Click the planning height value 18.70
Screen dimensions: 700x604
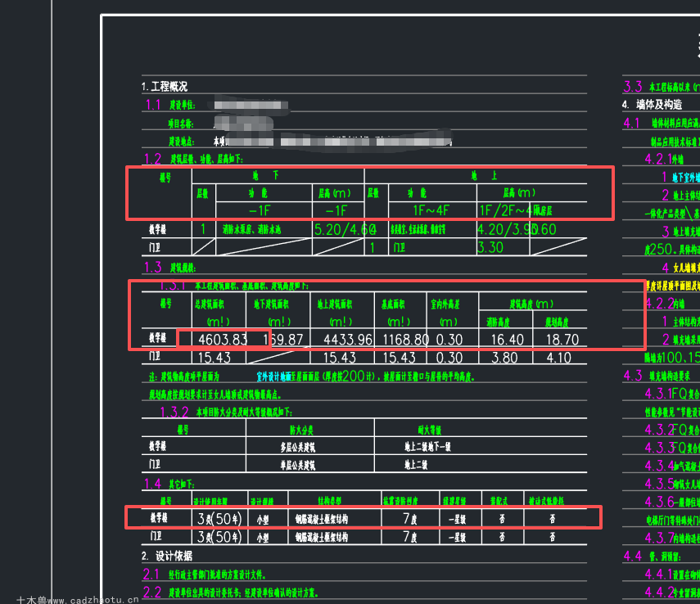click(x=562, y=340)
